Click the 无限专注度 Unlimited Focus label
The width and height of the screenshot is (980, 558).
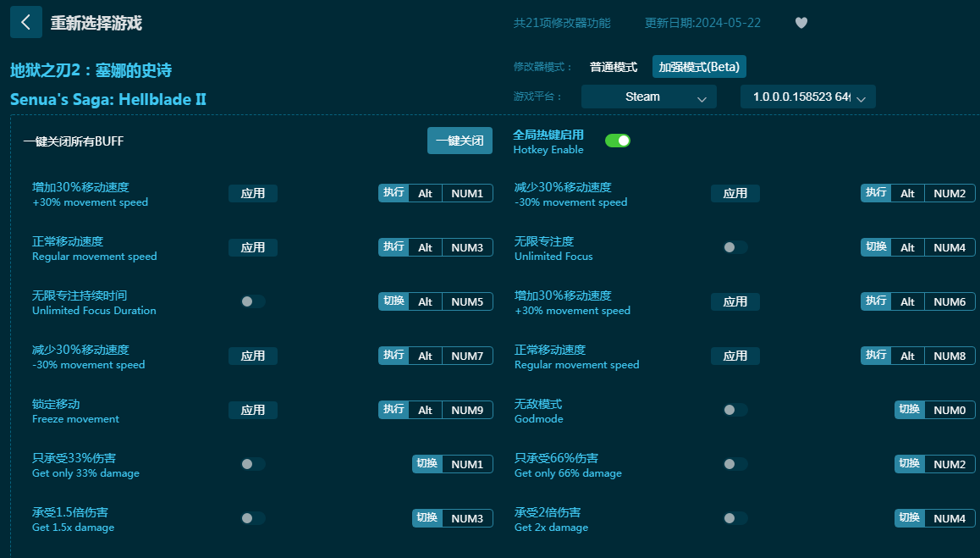553,248
